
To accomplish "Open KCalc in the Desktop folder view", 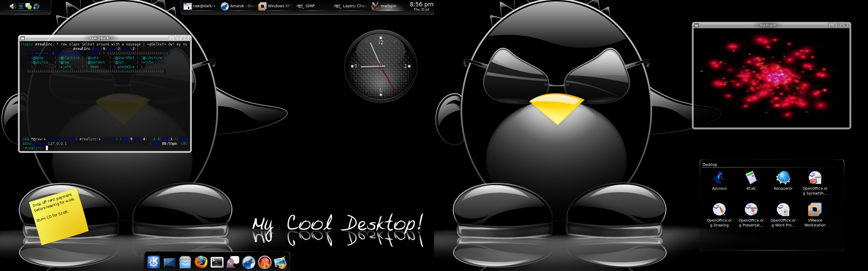I will (x=751, y=181).
